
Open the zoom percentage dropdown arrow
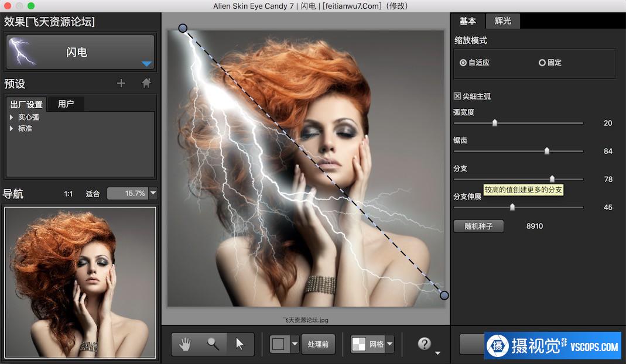coord(153,193)
